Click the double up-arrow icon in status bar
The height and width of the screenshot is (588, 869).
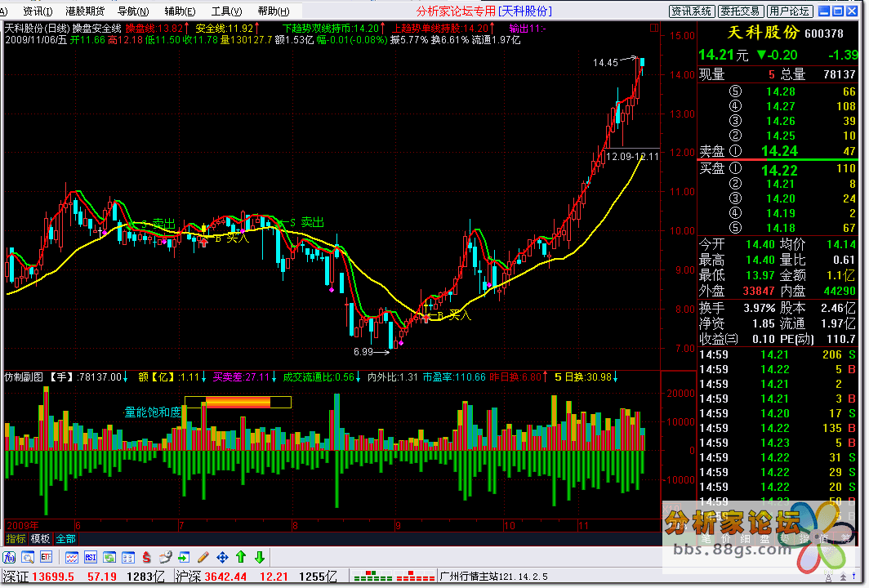point(844,577)
